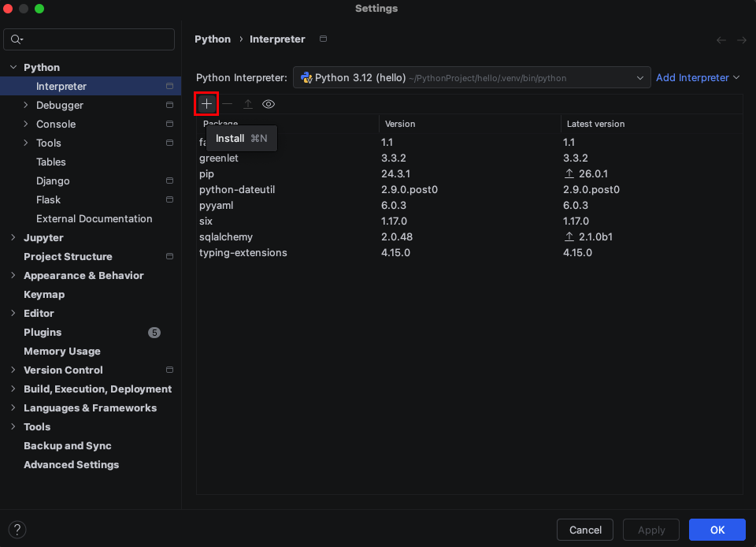Select Plugins in the settings sidebar

tap(43, 333)
